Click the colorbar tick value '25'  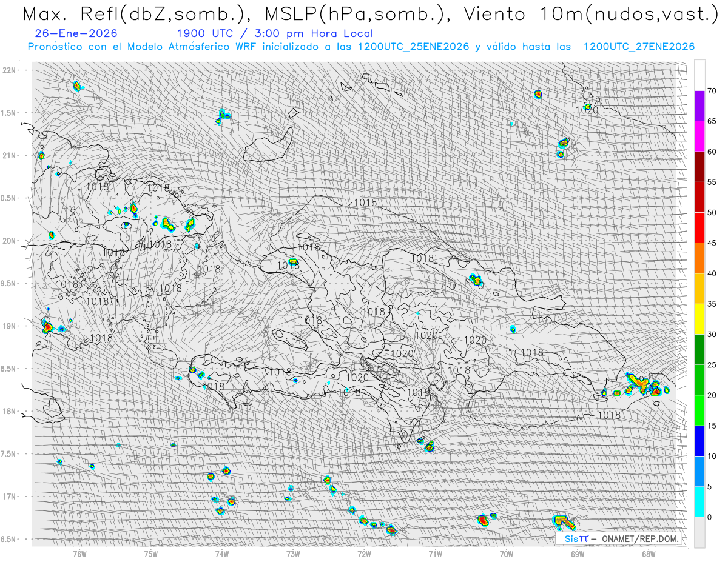pyautogui.click(x=712, y=365)
